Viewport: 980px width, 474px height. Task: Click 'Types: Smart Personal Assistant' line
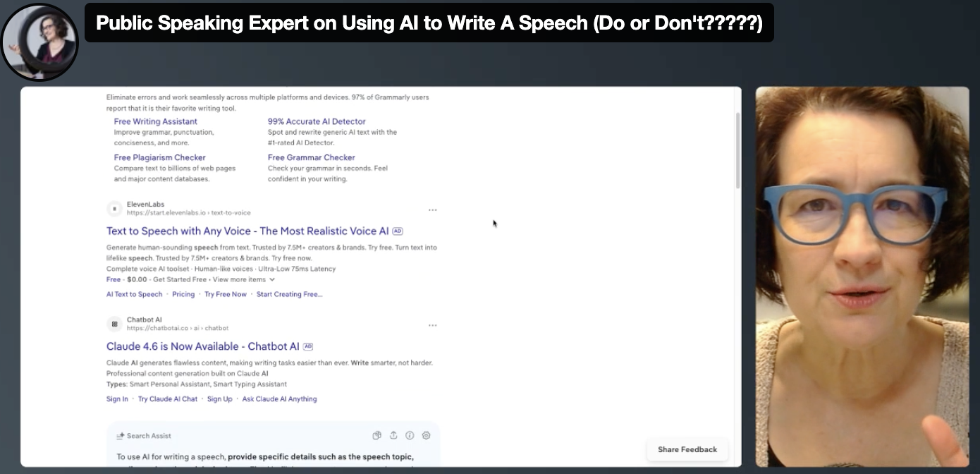pos(197,384)
